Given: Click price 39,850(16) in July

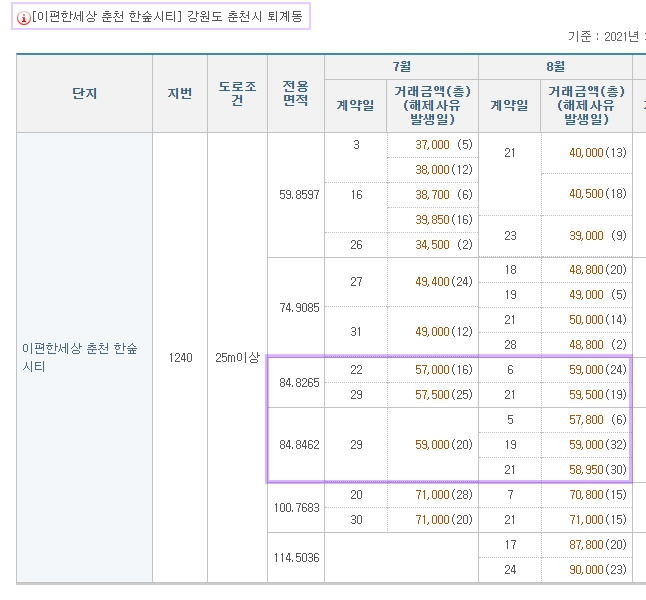Looking at the screenshot, I should point(444,220).
